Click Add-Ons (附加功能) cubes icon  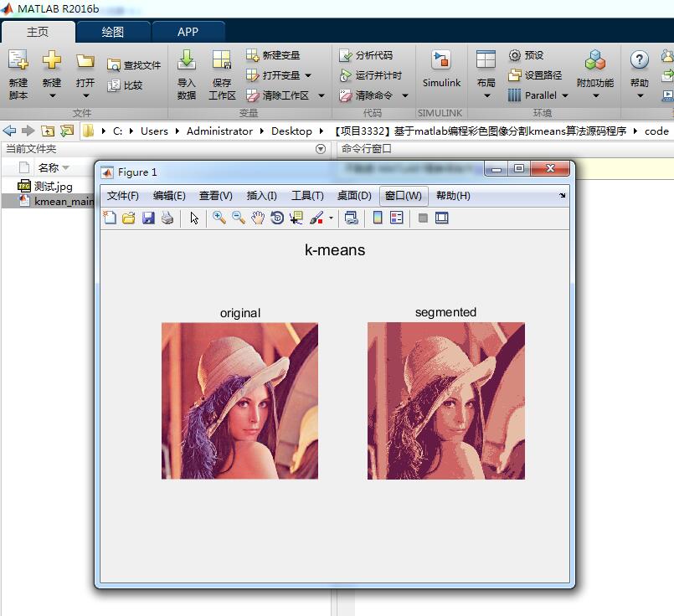(595, 59)
